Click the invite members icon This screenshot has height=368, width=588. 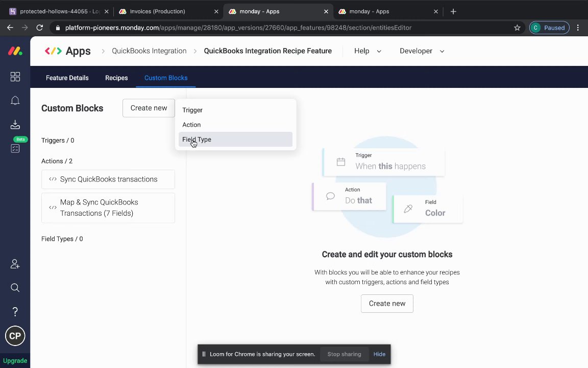15,264
